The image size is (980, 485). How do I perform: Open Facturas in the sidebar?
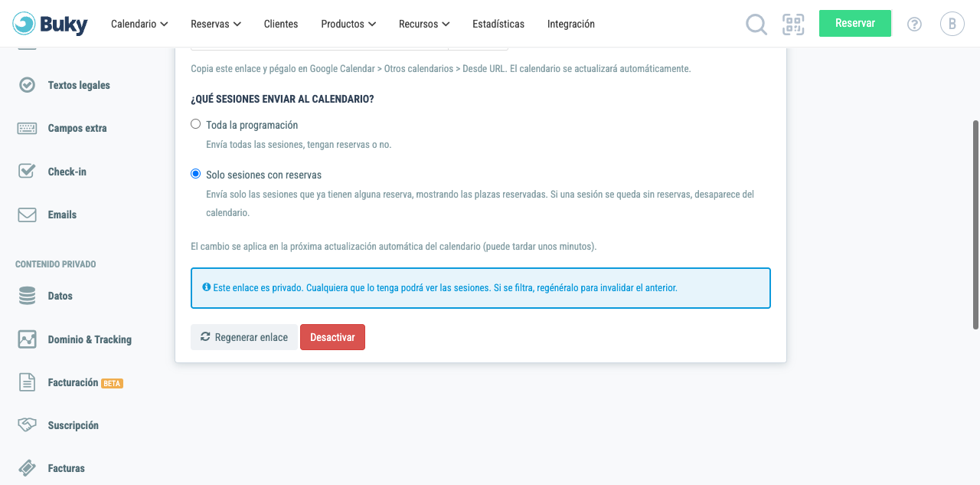pyautogui.click(x=67, y=468)
